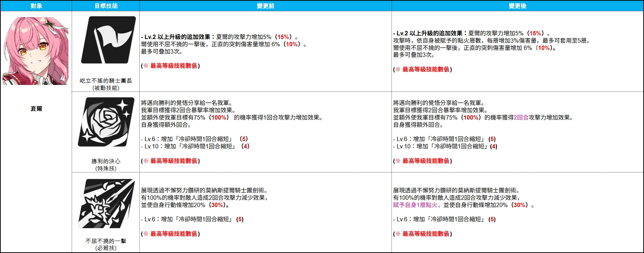Click the Lv.10 cooldown line in 變更前
This screenshot has height=253, width=644.
click(x=195, y=146)
